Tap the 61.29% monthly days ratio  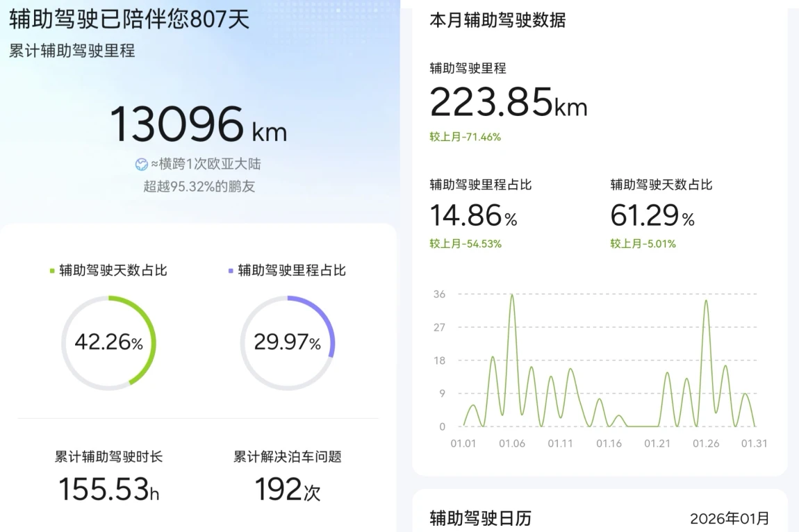652,216
